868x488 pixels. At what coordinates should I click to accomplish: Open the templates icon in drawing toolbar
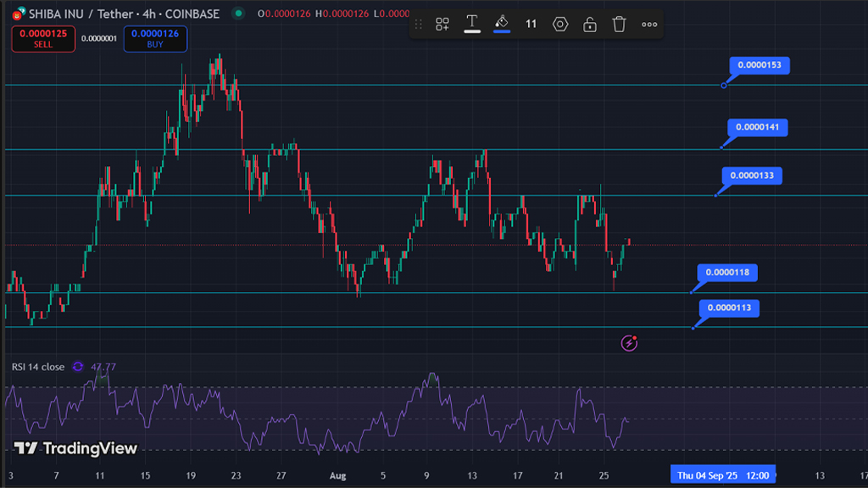442,25
